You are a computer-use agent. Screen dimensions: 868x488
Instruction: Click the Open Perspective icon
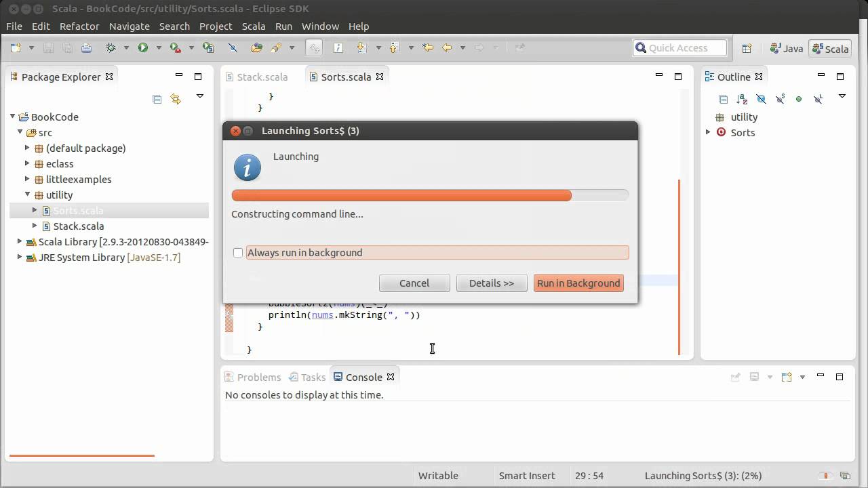(x=747, y=48)
